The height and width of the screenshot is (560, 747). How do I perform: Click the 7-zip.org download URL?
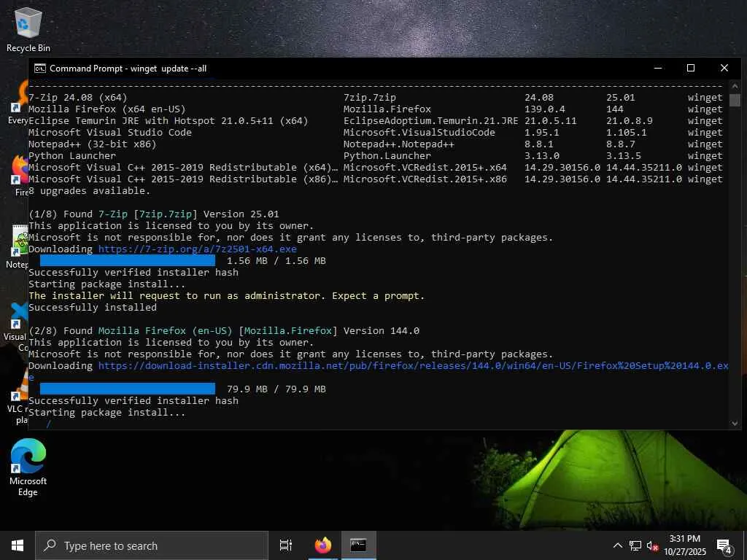pos(197,249)
